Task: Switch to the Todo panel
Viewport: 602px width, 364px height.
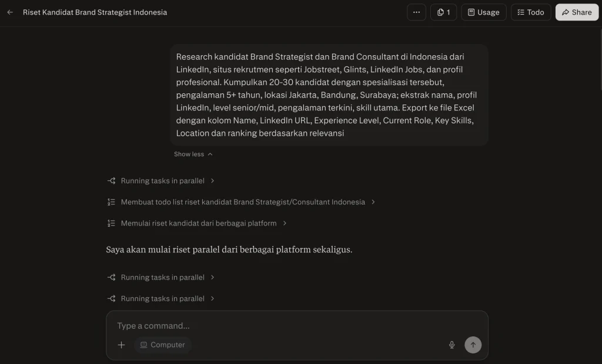Action: pyautogui.click(x=530, y=12)
